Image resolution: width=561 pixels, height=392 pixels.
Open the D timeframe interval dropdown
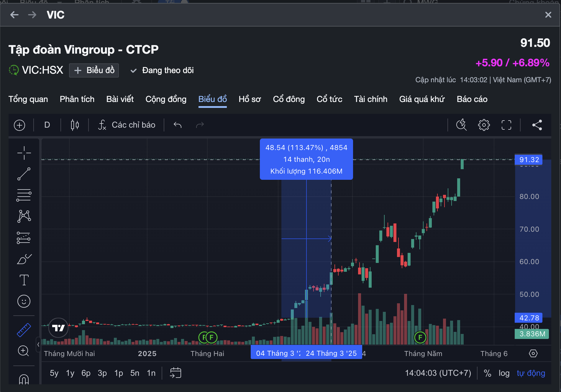point(47,125)
